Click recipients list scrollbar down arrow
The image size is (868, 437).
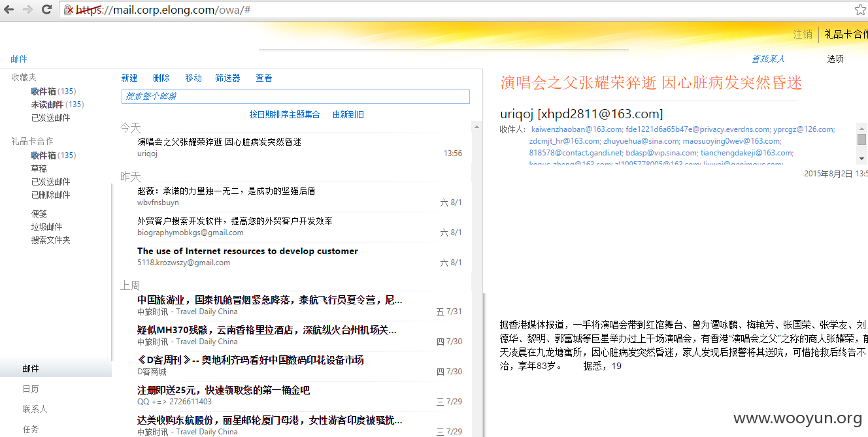pyautogui.click(x=861, y=158)
